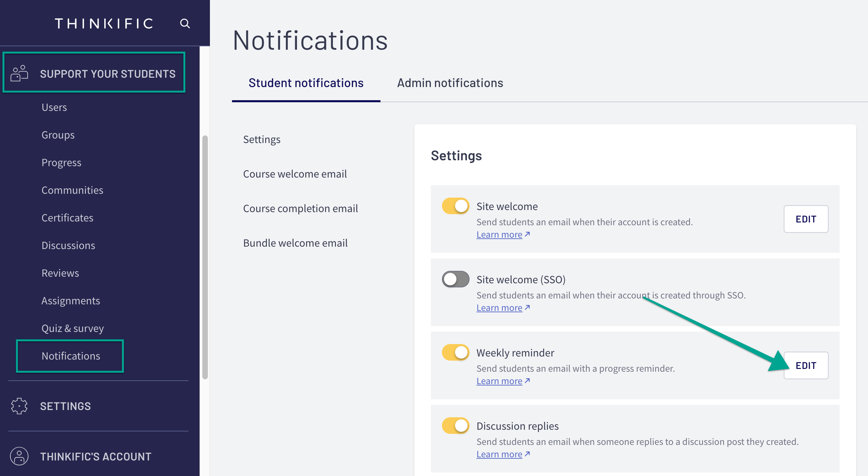Go to Certificates in sidebar

[x=67, y=218]
